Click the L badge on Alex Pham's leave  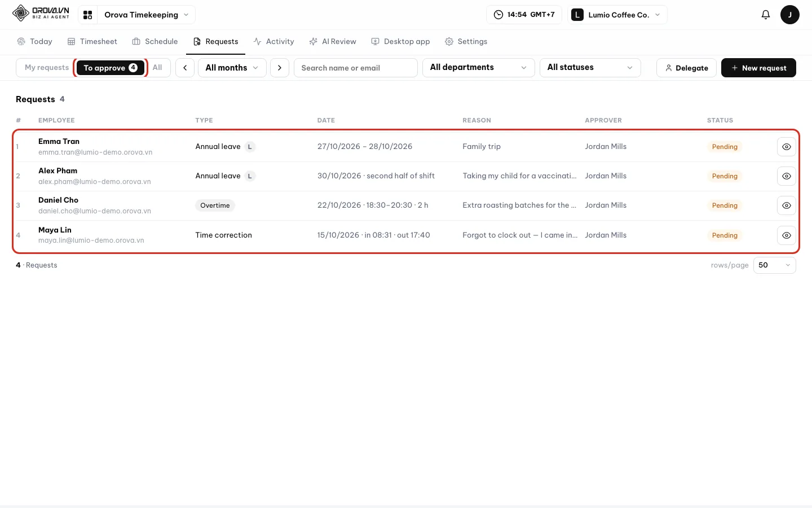click(x=250, y=176)
